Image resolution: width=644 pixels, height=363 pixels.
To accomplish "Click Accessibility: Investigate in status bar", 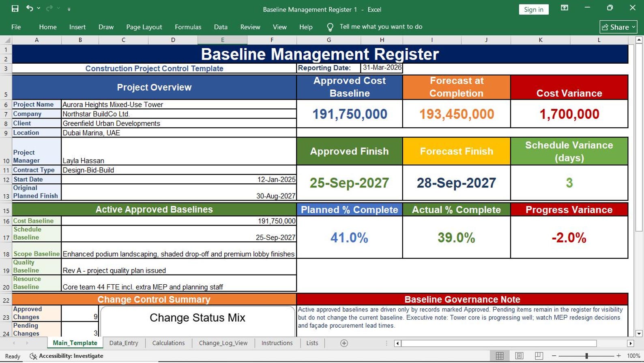I will click(67, 356).
